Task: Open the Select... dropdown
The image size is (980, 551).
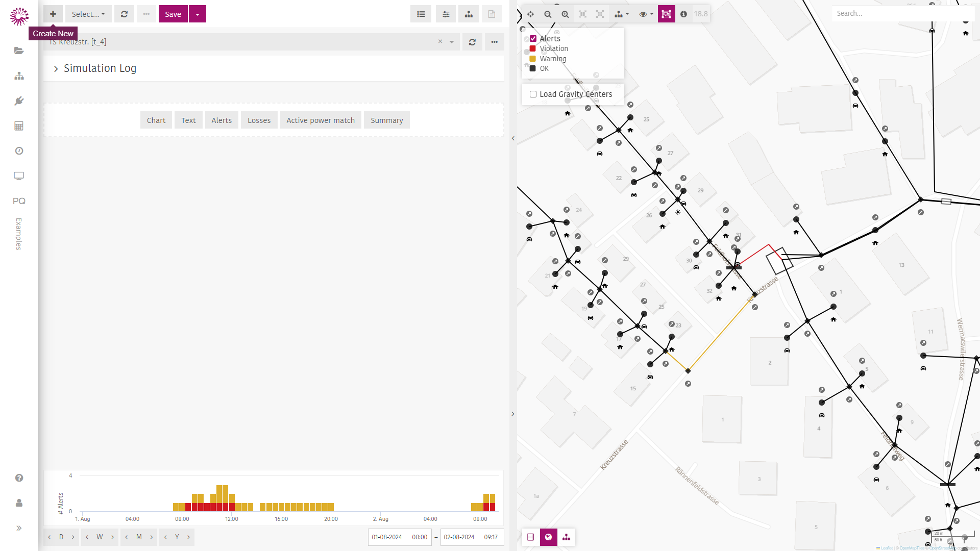Action: (x=88, y=14)
